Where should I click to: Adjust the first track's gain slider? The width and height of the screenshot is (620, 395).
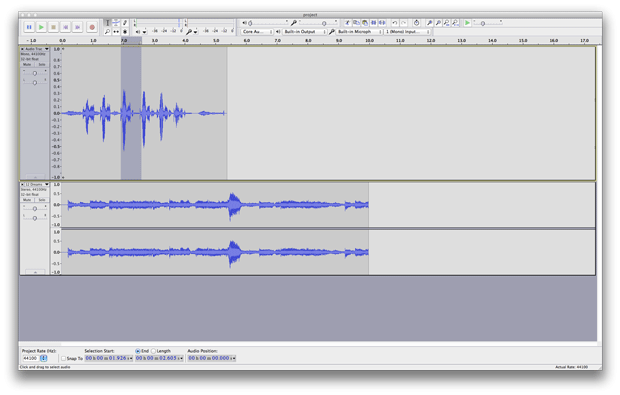click(35, 73)
